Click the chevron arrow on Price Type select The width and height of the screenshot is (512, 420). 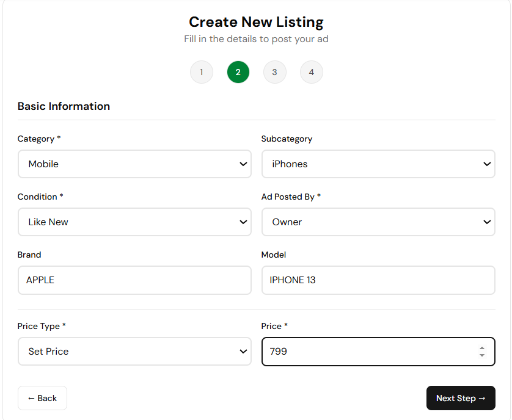[x=243, y=352]
